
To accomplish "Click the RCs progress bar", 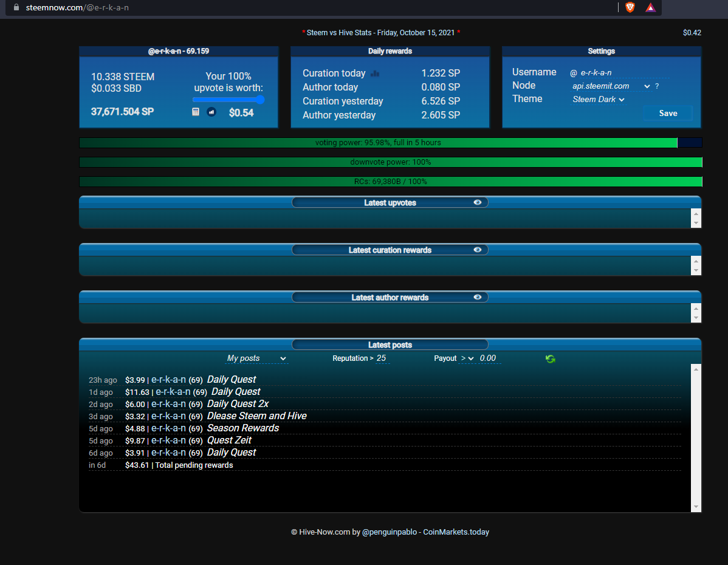I will 391,182.
